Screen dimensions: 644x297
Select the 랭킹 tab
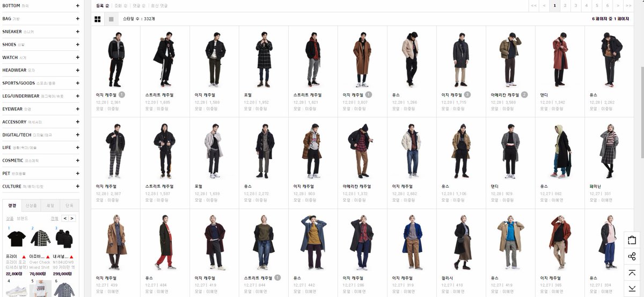(x=12, y=205)
